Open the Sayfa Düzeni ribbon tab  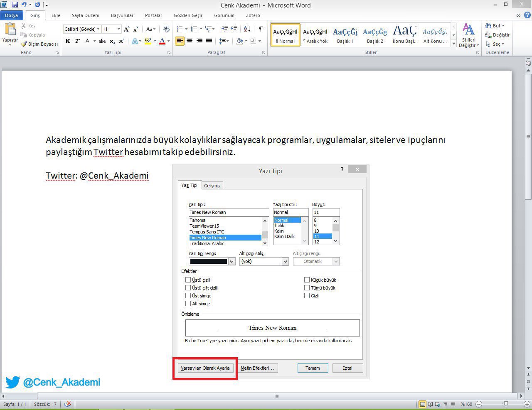[x=85, y=15]
